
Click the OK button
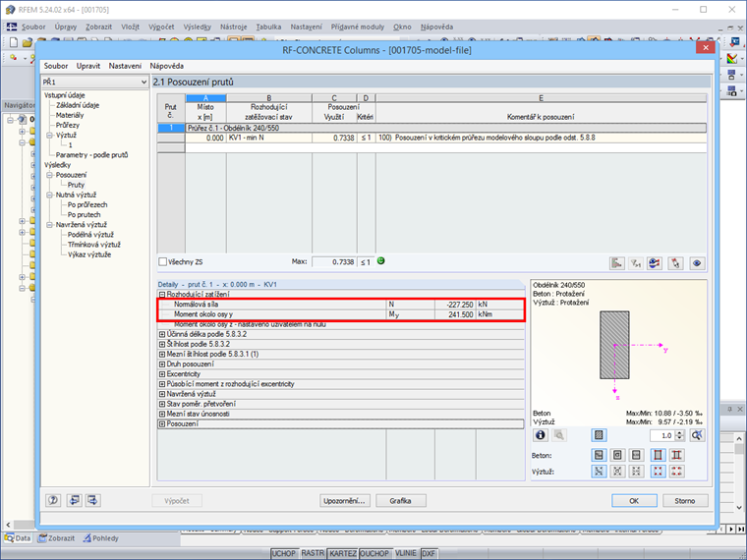tap(634, 500)
